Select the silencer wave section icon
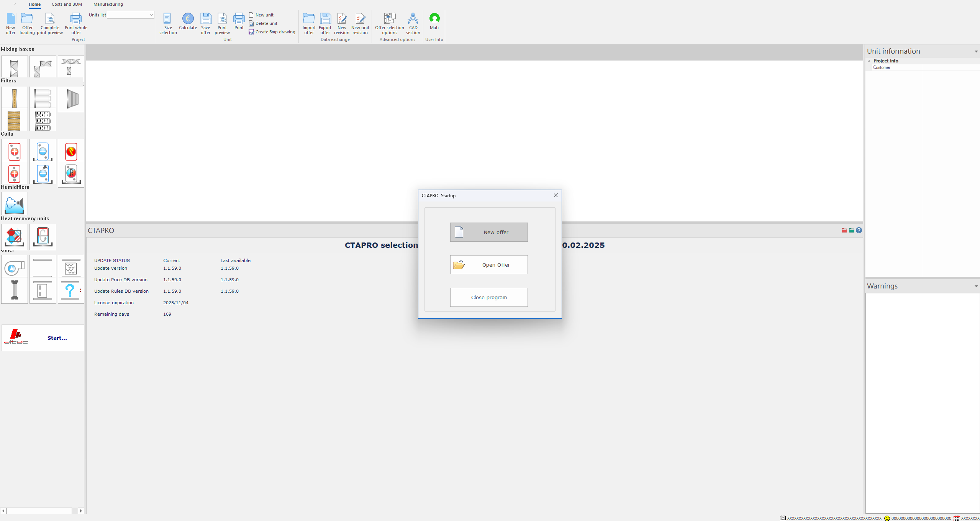 (x=71, y=267)
